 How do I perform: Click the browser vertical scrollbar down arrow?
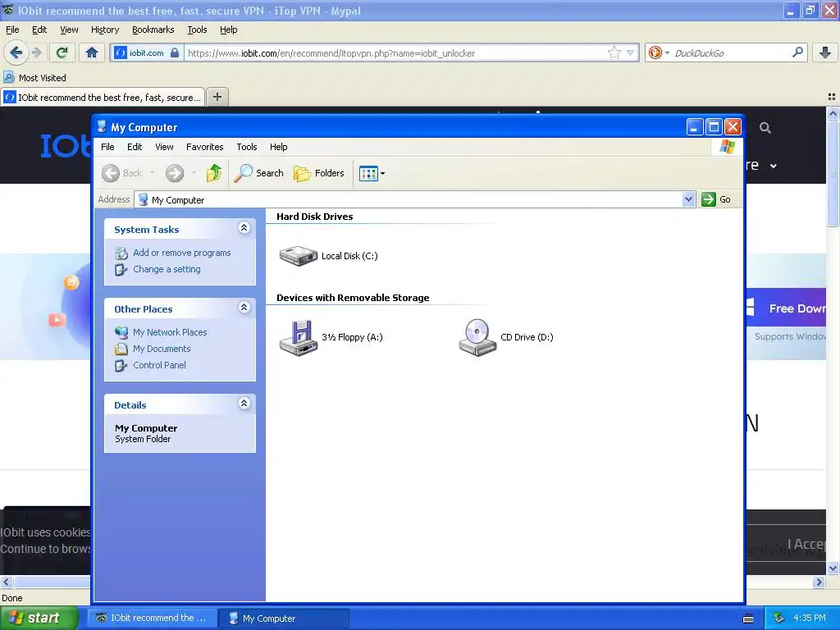pos(833,568)
